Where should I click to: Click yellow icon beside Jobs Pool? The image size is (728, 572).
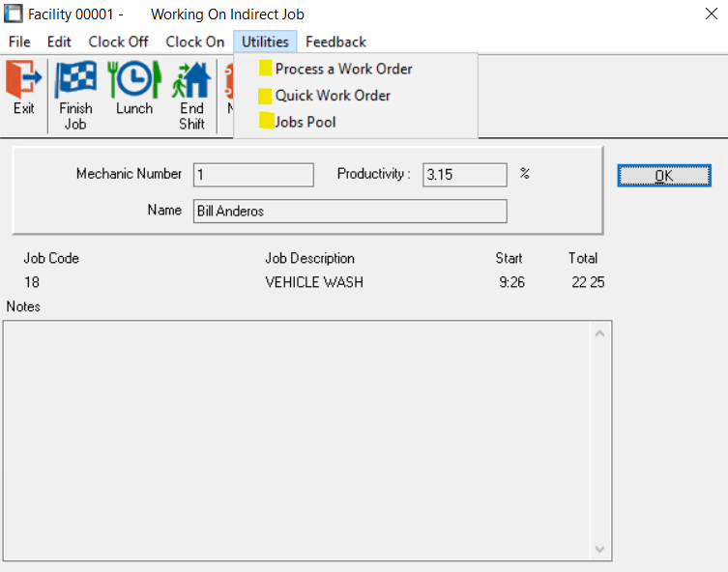[265, 122]
